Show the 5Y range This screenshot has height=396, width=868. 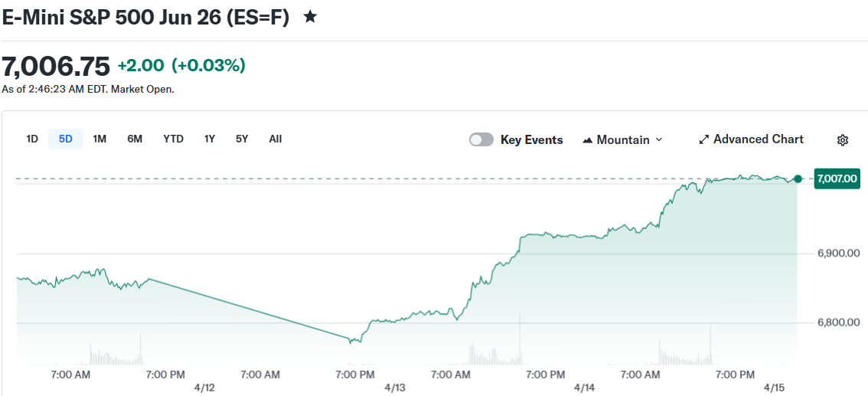(x=242, y=139)
